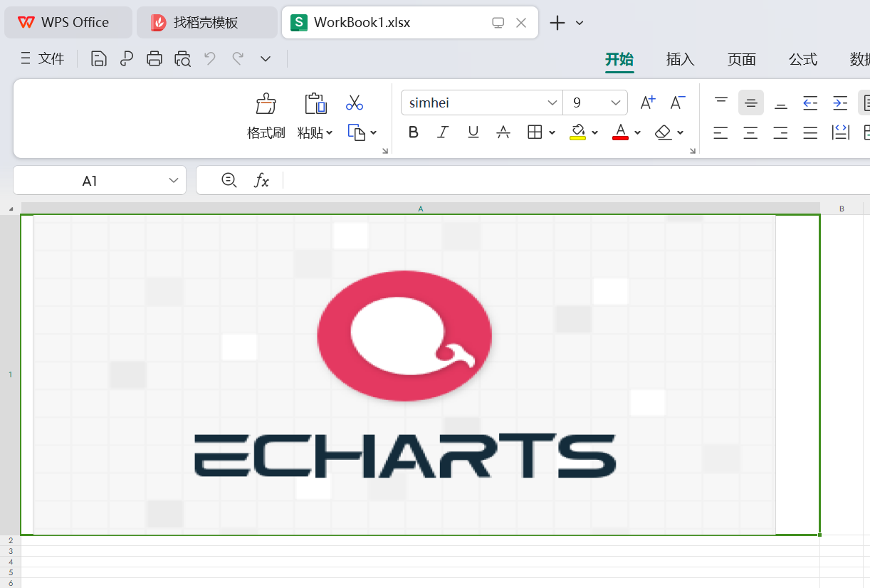The image size is (870, 588).
Task: Click the Clear eraser icon
Action: pos(664,132)
